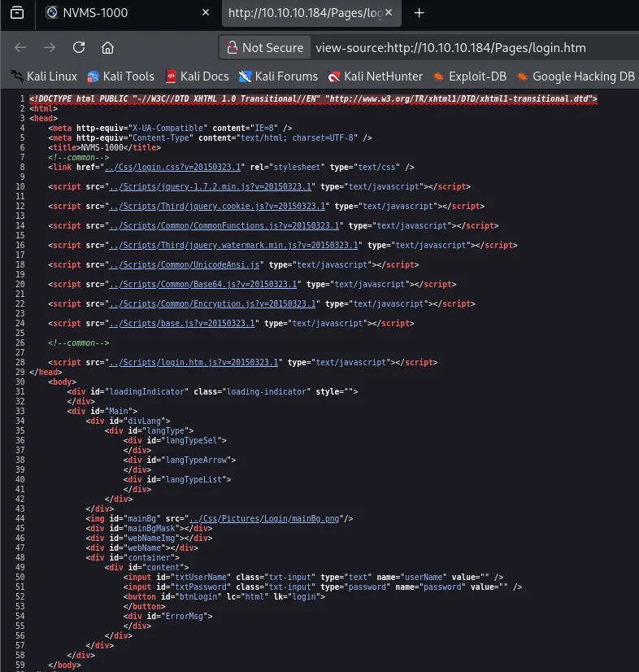
Task: Focus the view-source URL address field
Action: pyautogui.click(x=450, y=47)
